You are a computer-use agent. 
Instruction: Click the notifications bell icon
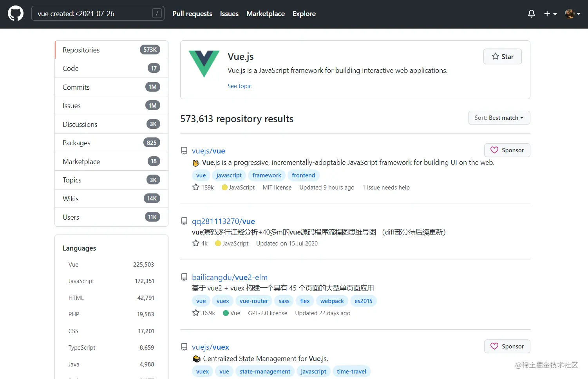[x=532, y=14]
